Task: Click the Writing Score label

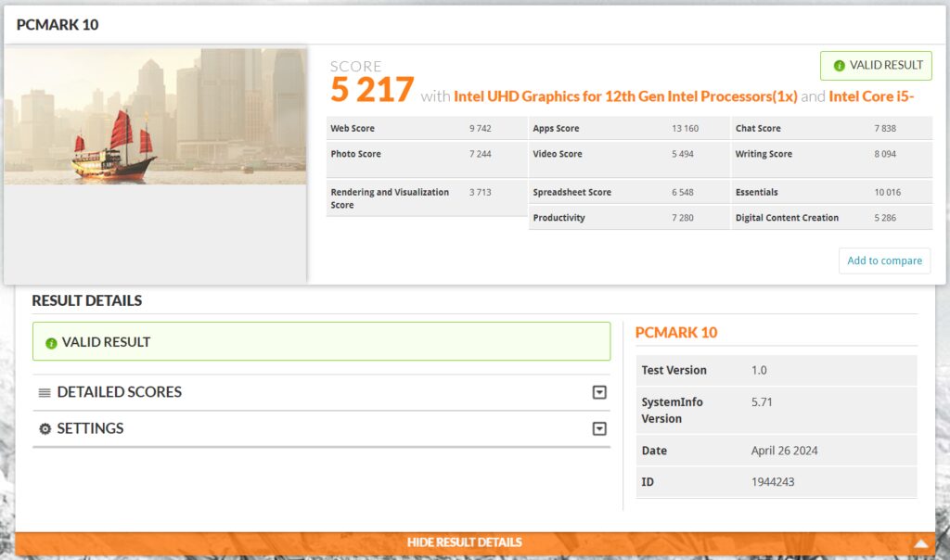Action: point(764,154)
